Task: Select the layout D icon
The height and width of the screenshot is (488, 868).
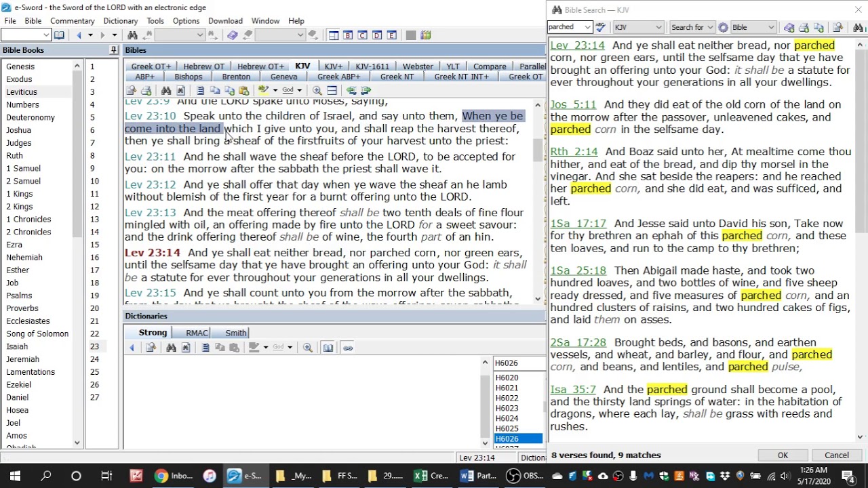Action: [x=377, y=35]
